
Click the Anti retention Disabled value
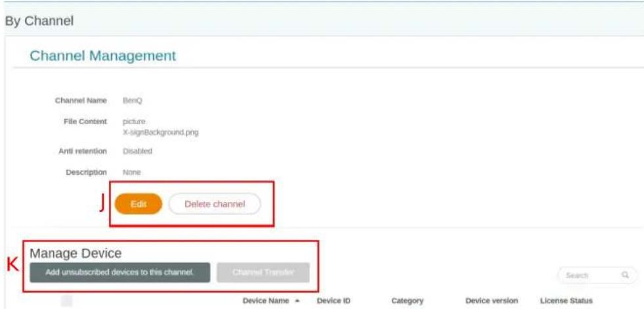click(x=138, y=151)
